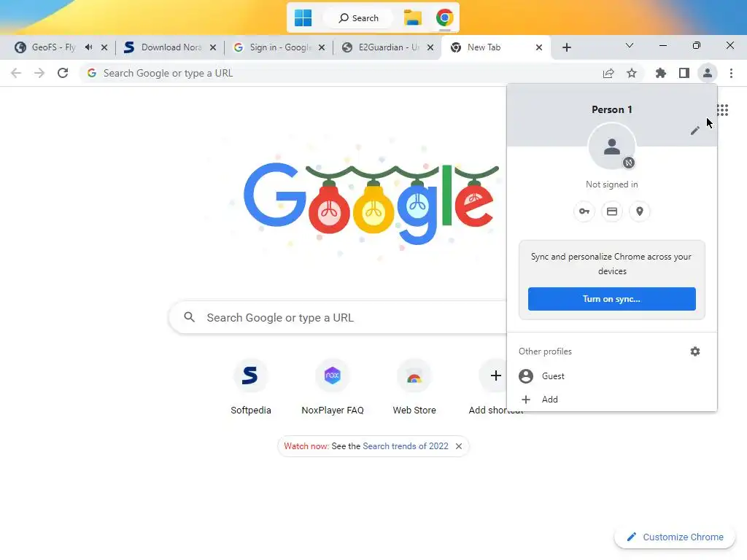Open saved passwords key icon
Image resolution: width=747 pixels, height=560 pixels.
(x=584, y=211)
